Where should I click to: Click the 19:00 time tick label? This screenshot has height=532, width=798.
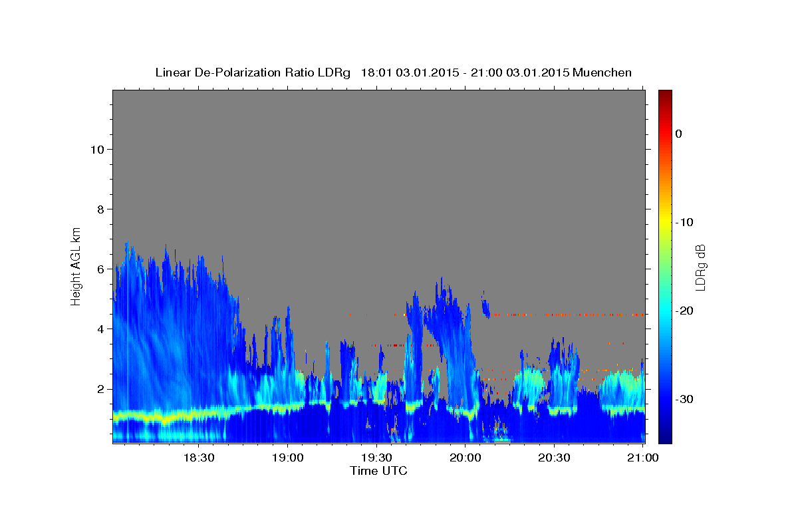pos(287,458)
